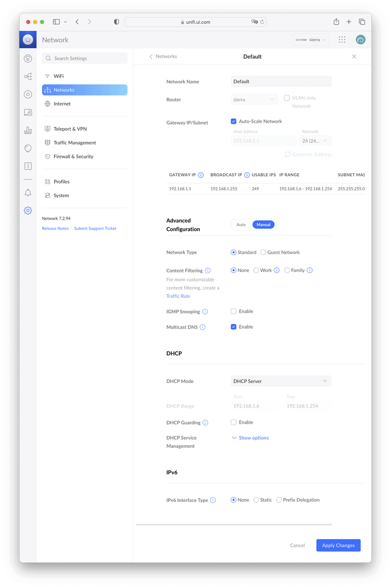Click the notifications bell icon
The image size is (391, 588).
(x=28, y=193)
